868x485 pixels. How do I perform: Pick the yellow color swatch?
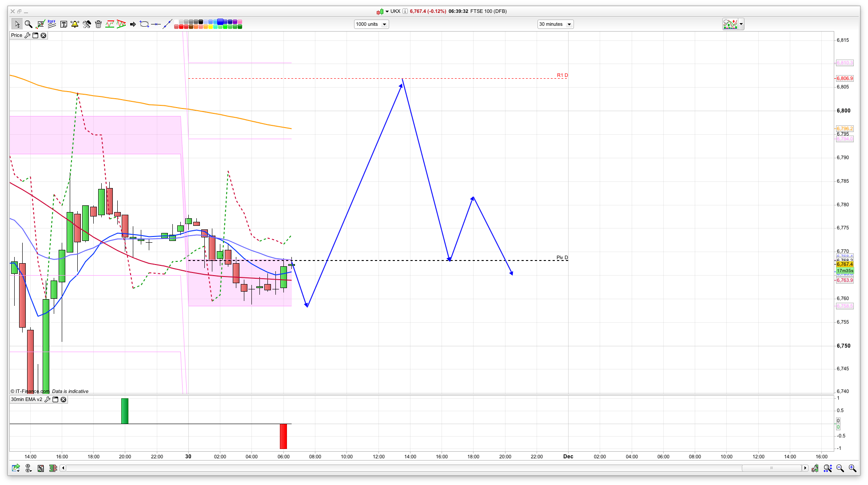pyautogui.click(x=210, y=27)
